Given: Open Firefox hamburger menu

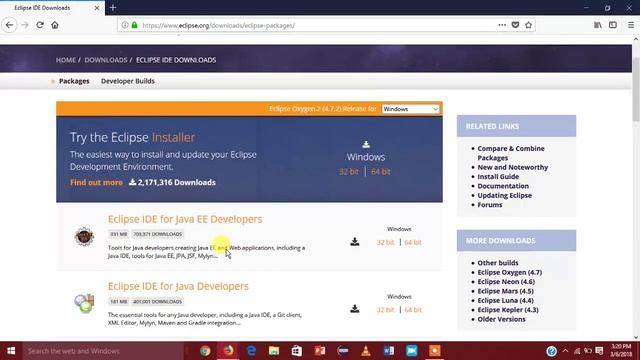Looking at the screenshot, I should [x=631, y=25].
